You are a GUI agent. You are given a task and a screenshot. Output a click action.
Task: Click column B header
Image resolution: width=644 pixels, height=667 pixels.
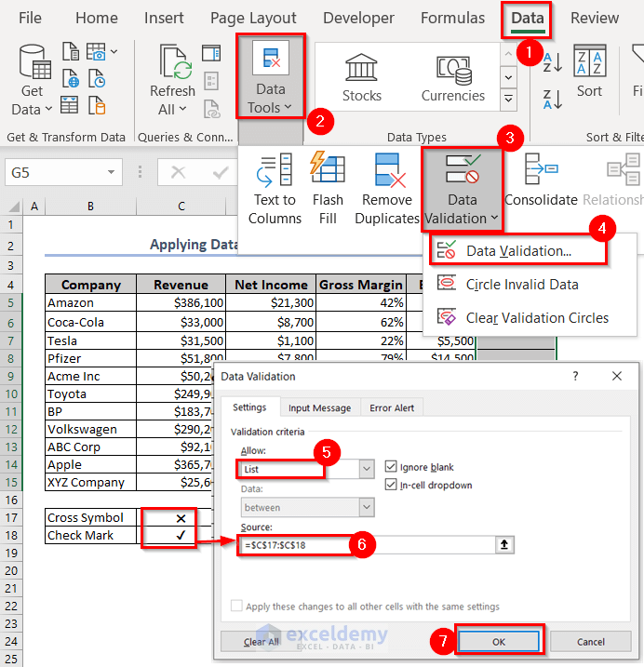90,207
